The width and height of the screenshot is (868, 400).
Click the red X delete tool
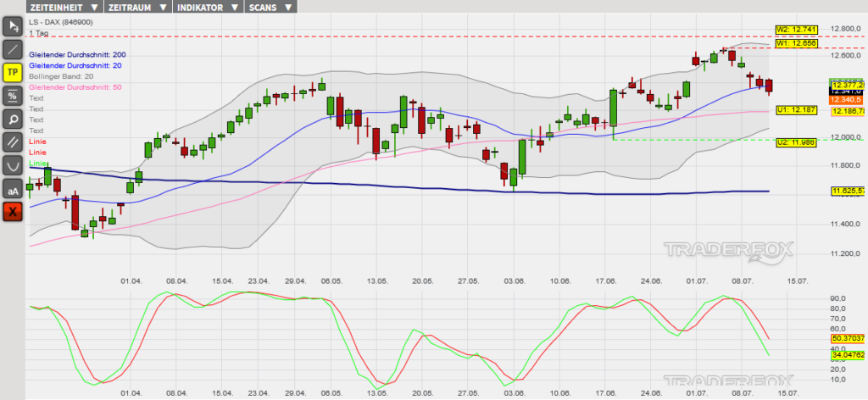[x=13, y=212]
